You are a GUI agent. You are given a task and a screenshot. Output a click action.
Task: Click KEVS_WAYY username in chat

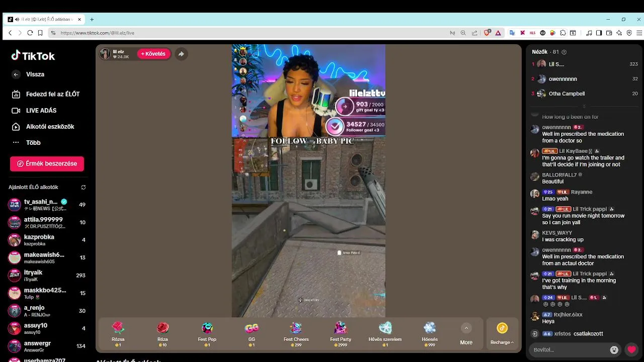coord(557,233)
